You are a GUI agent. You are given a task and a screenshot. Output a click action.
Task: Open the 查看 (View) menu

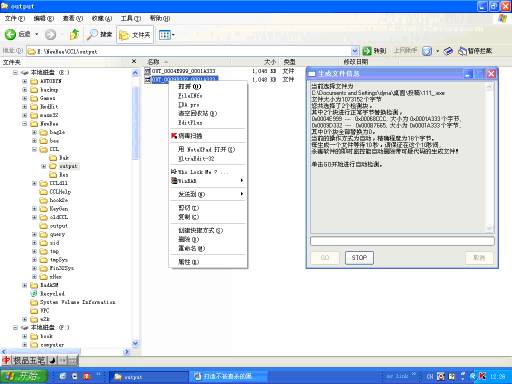(73, 18)
